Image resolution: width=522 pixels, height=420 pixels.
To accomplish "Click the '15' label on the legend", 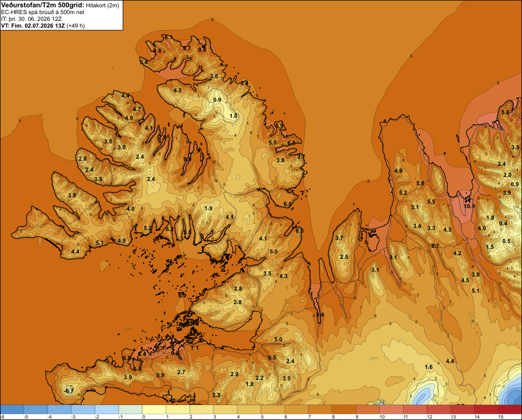I will (501, 417).
